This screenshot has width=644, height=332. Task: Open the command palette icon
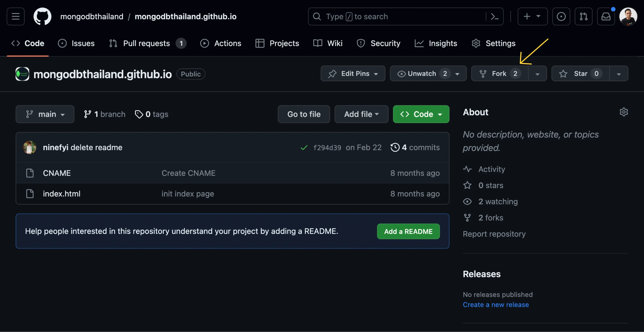click(x=495, y=16)
